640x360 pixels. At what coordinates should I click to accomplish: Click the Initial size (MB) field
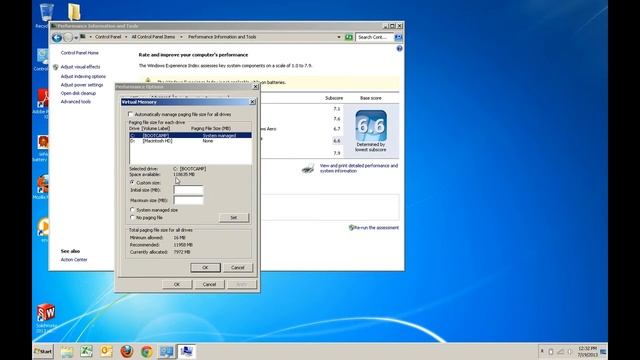[x=188, y=190]
